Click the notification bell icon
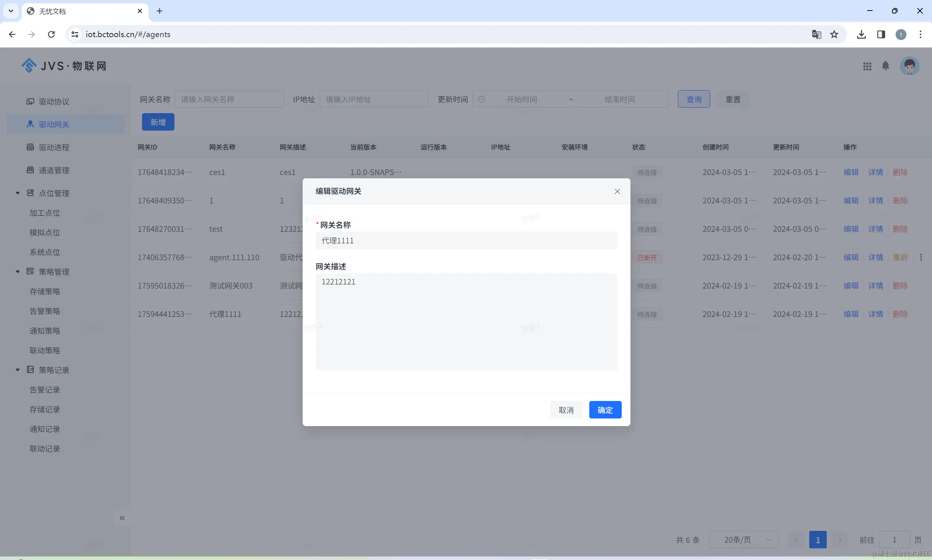This screenshot has width=932, height=560. [885, 66]
